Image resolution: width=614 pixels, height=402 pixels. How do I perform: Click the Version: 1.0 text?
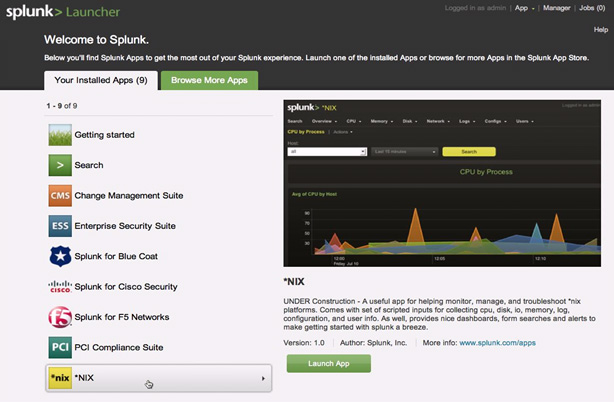click(x=304, y=343)
